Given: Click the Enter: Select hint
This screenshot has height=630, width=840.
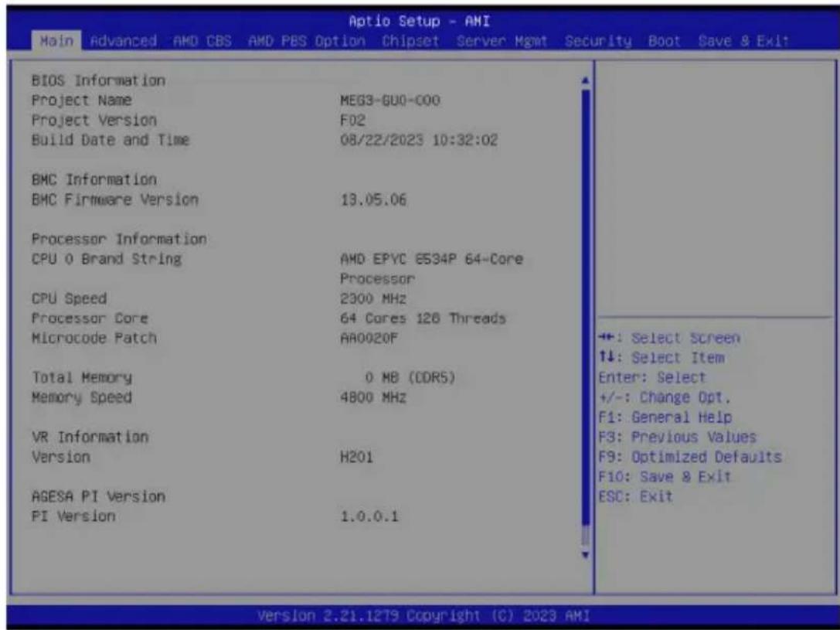Looking at the screenshot, I should [652, 378].
